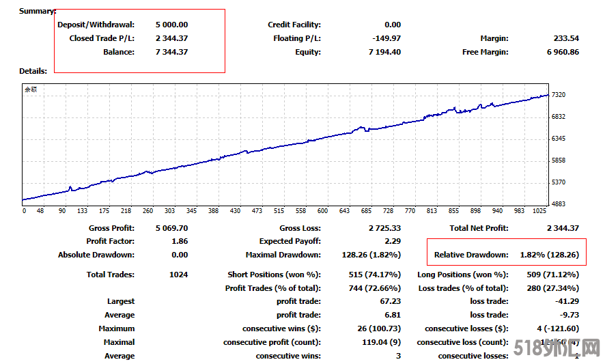Click the "Deposit/Withdrawal:" label
Screen dimensions: 605x364
coord(96,25)
